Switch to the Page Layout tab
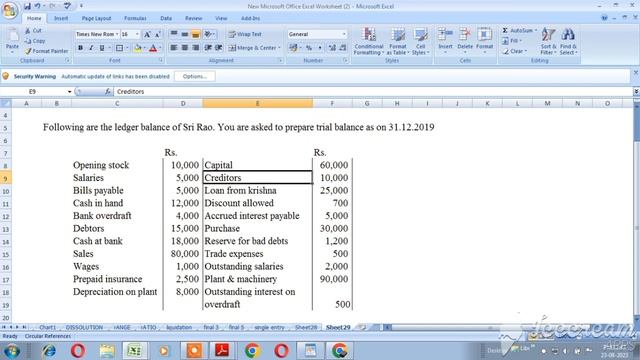640x360 pixels. 96,18
